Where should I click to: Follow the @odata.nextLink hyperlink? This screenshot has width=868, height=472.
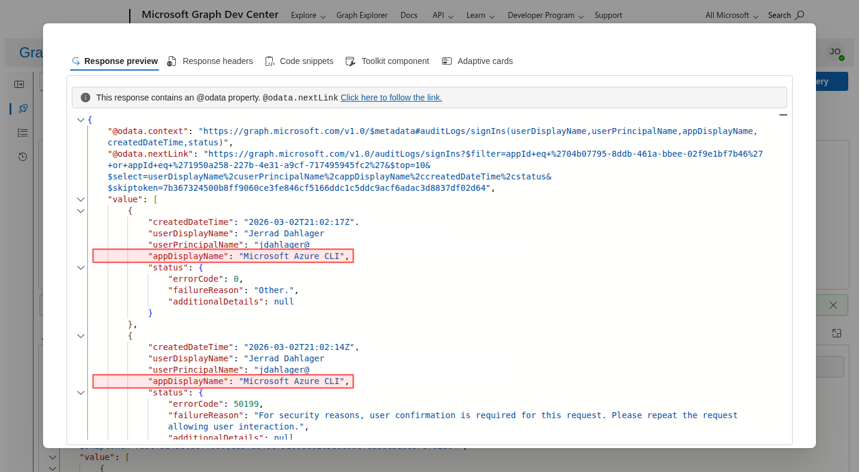(x=391, y=97)
